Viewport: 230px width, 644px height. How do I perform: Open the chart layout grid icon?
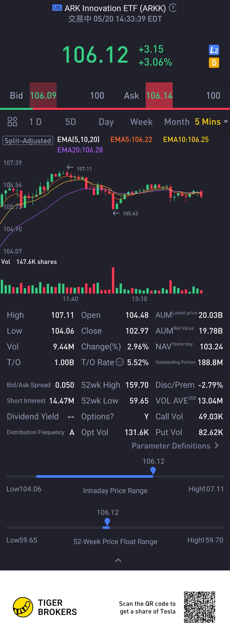click(12, 122)
